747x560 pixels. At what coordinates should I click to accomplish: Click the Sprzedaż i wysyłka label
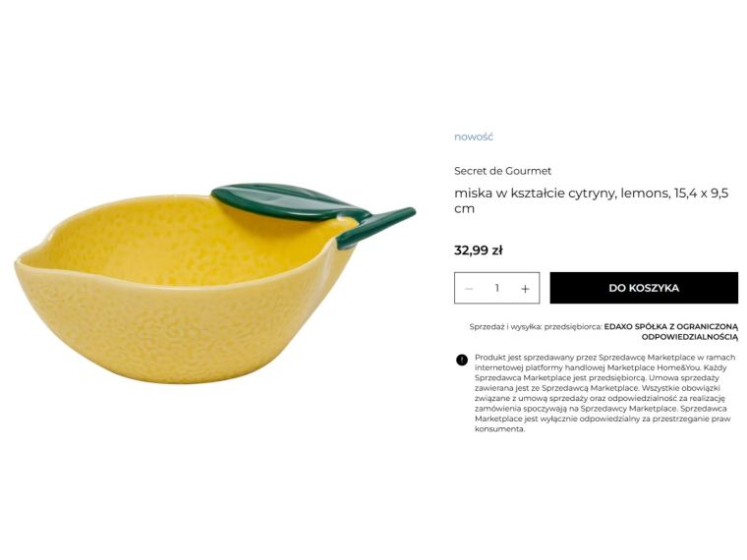pyautogui.click(x=505, y=327)
